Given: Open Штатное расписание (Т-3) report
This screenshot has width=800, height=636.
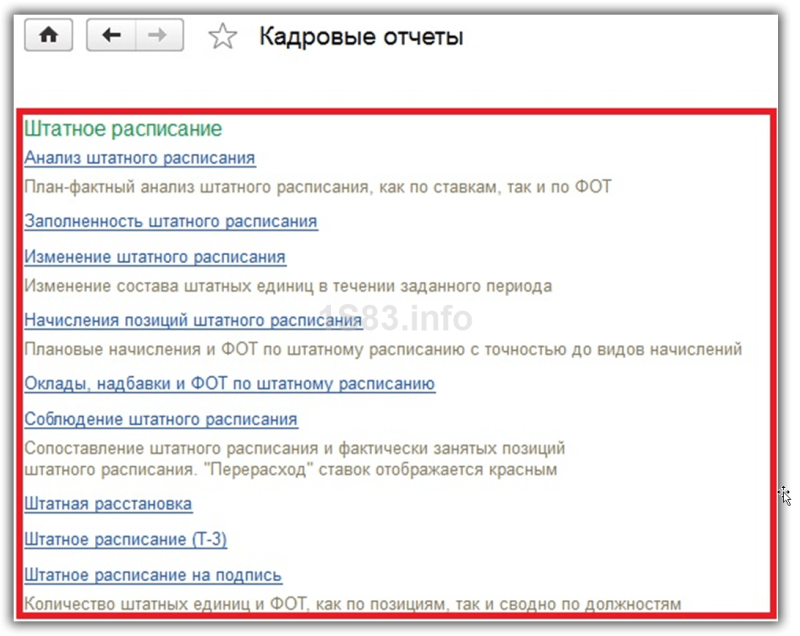Looking at the screenshot, I should 126,539.
